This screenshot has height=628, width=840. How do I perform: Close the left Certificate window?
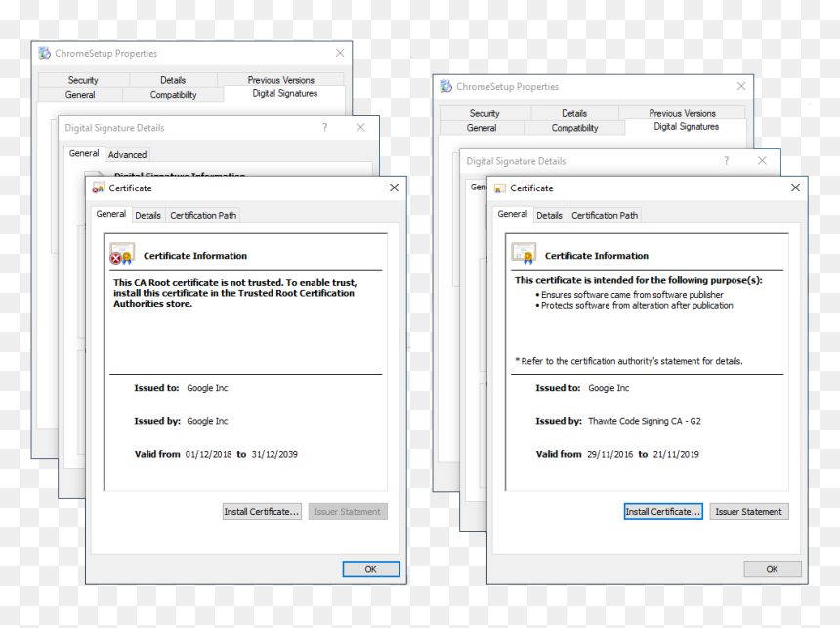coord(394,188)
